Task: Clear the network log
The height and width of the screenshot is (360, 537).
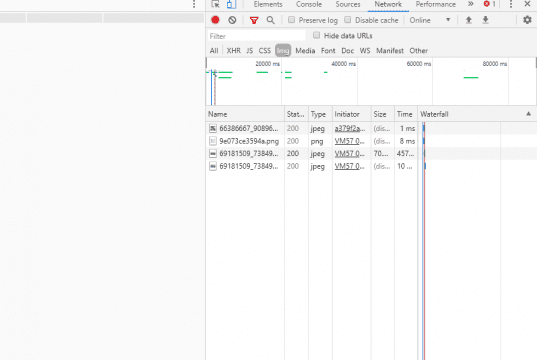Action: 232,20
